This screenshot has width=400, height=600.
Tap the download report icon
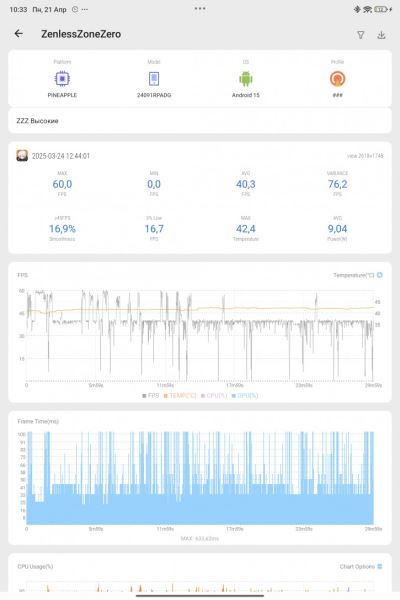click(x=381, y=35)
